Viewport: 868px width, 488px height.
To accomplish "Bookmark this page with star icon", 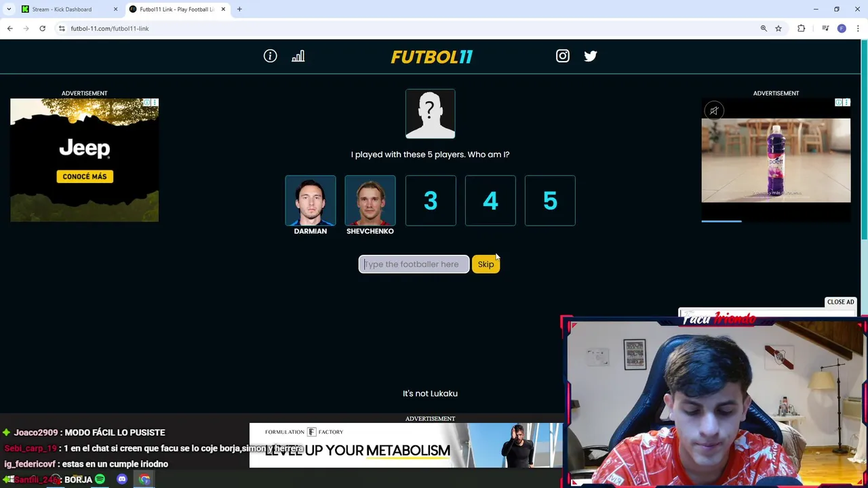I will click(x=778, y=28).
